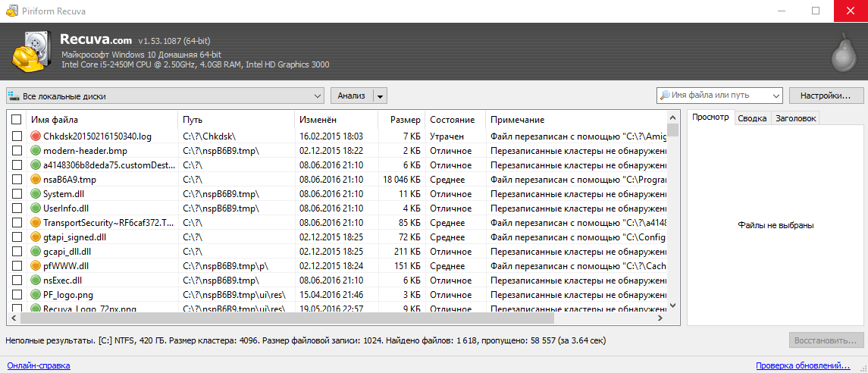Click red status dot for Chkdsk20150216150340.log
Image resolution: width=868 pixels, height=373 pixels.
pyautogui.click(x=36, y=136)
